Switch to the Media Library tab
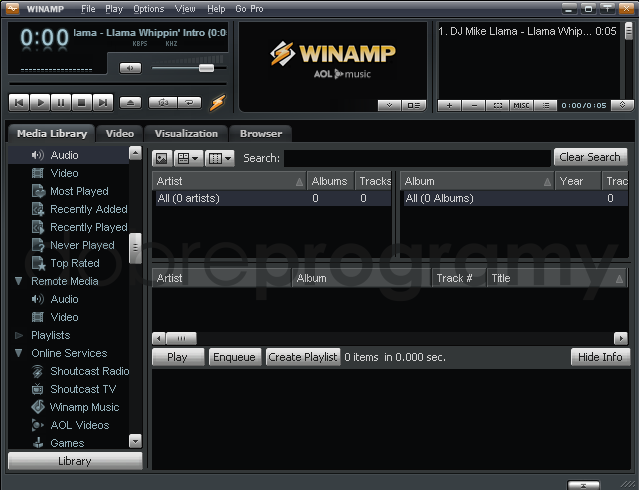The height and width of the screenshot is (490, 639). [x=52, y=133]
